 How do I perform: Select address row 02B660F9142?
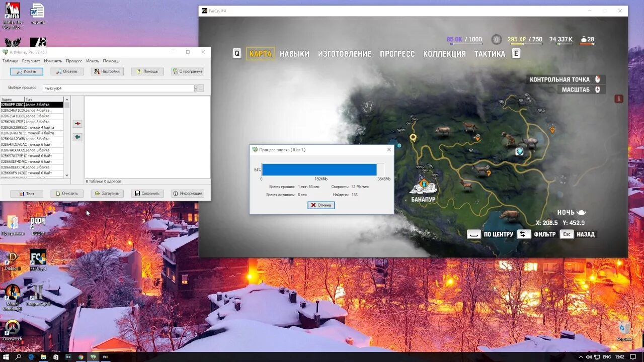point(32,173)
